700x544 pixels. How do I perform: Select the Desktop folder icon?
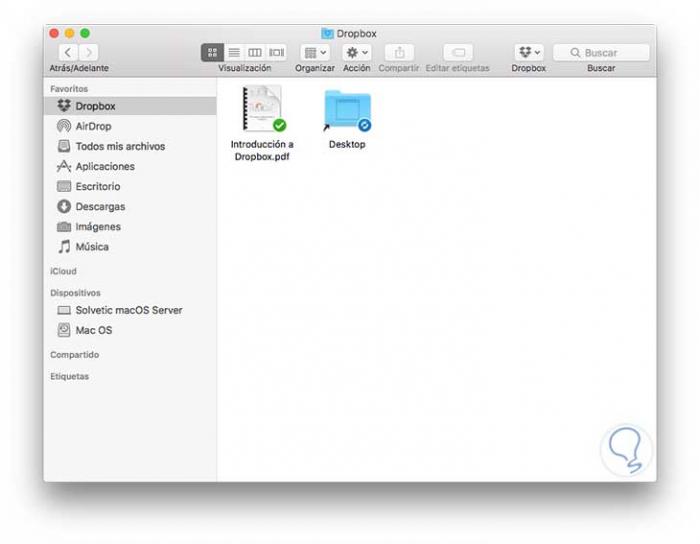pyautogui.click(x=347, y=112)
